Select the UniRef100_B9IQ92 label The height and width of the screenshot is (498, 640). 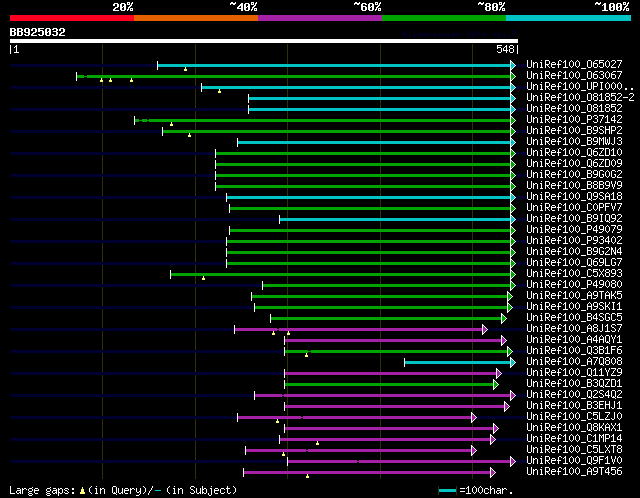tap(574, 218)
